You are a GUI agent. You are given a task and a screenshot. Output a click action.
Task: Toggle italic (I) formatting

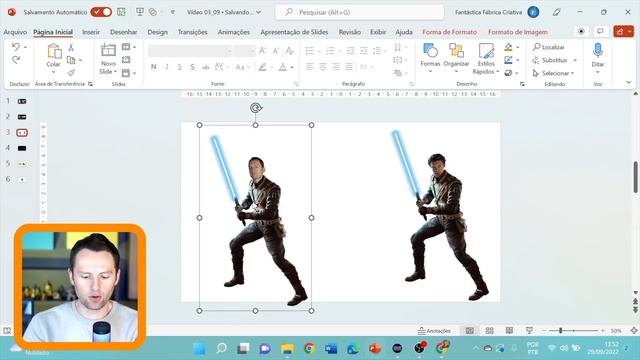(x=167, y=67)
